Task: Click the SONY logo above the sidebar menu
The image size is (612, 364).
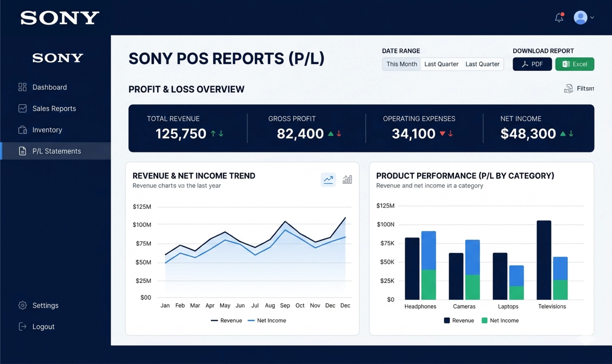Action: coord(58,58)
